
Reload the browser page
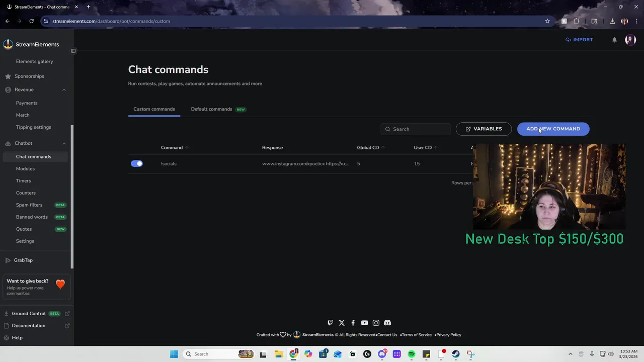tap(31, 21)
